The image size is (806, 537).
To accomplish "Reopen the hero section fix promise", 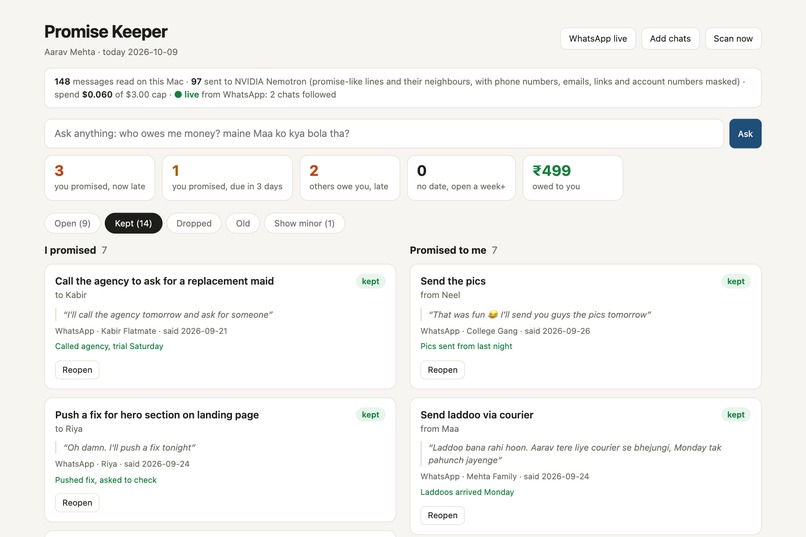I will [77, 503].
